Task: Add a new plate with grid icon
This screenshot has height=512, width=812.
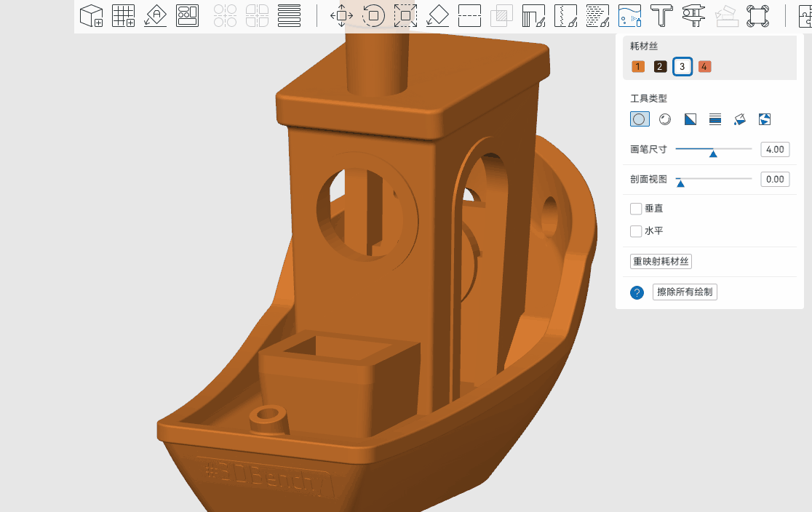Action: point(124,15)
